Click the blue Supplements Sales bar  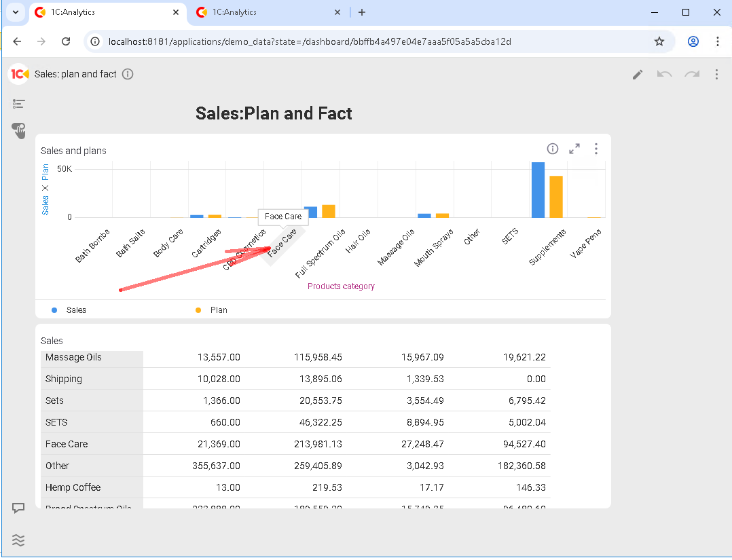(x=538, y=190)
